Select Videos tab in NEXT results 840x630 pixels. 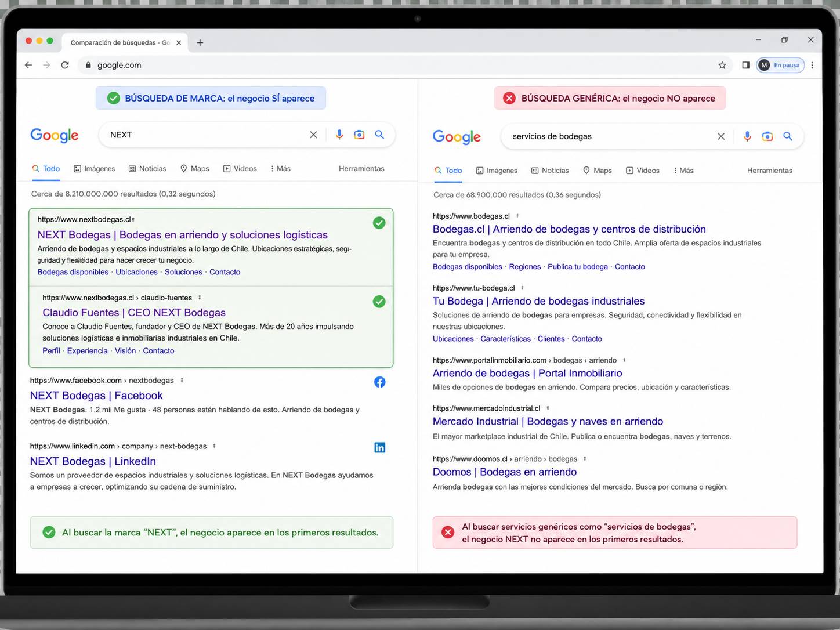coord(240,169)
